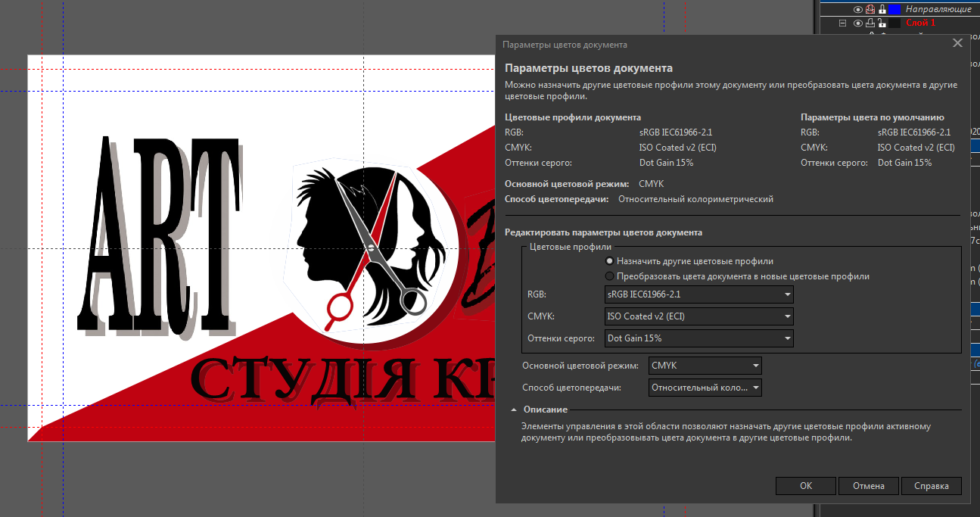Confirm the dialog with OK
This screenshot has height=517, width=980.
tap(806, 486)
